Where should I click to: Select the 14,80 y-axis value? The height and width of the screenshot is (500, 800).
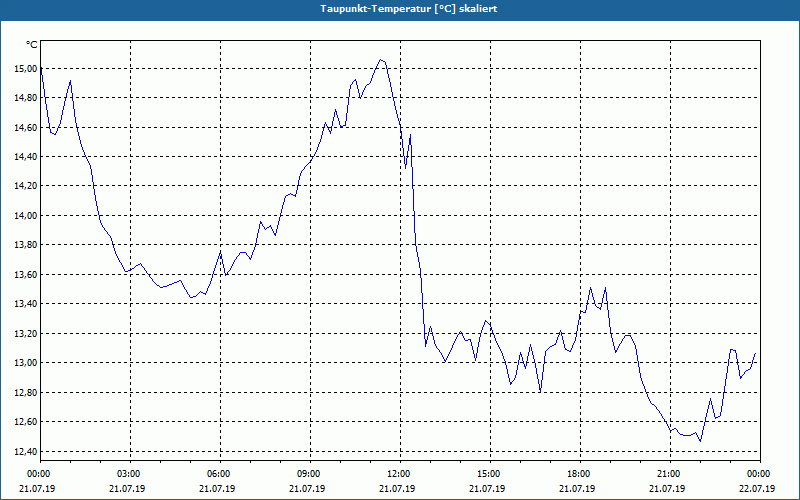point(25,98)
